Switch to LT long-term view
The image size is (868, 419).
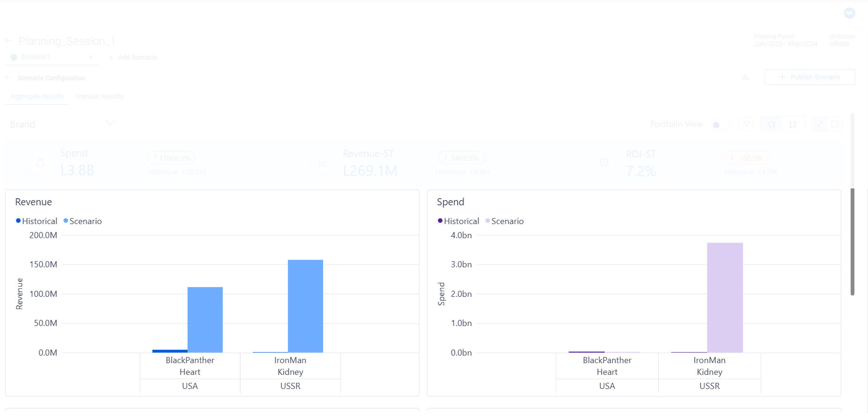(793, 125)
